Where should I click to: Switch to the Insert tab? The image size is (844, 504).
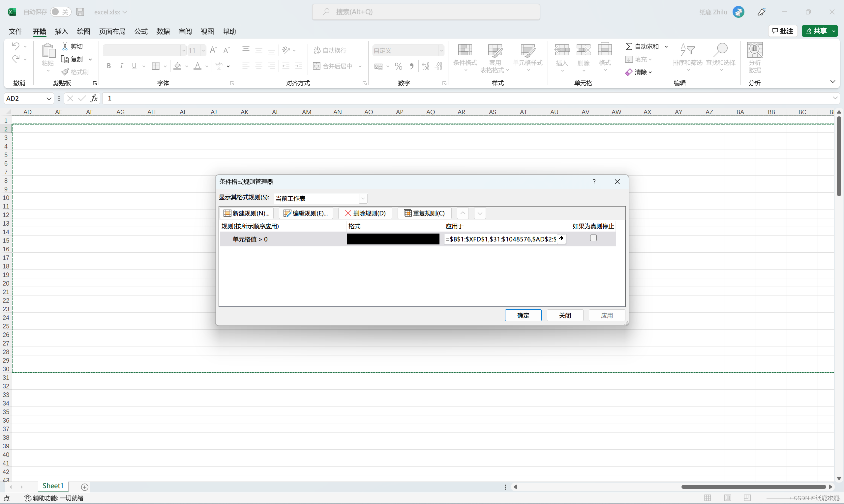pos(61,32)
